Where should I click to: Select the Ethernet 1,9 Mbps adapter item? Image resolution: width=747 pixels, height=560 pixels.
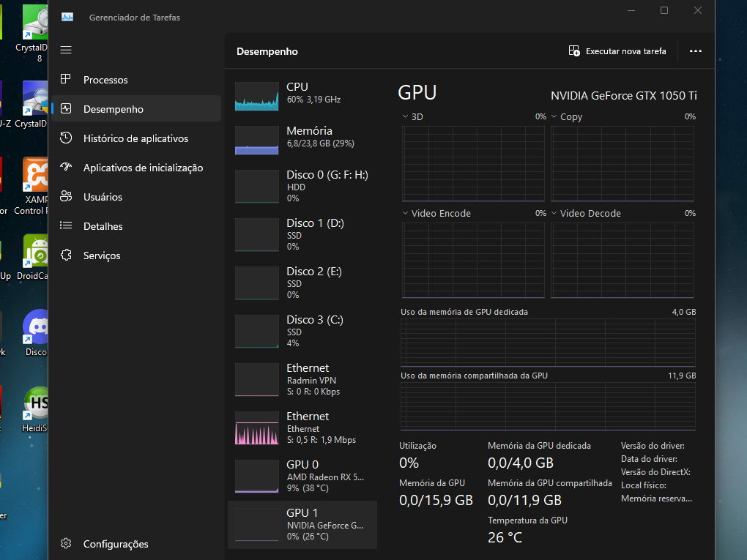coord(302,428)
